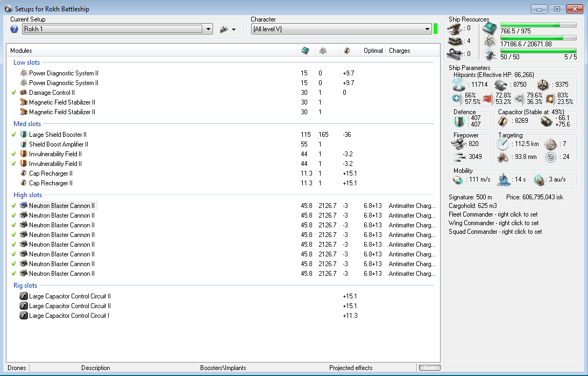Click the Defence shield tank icon
The height and width of the screenshot is (376, 588).
(x=459, y=121)
